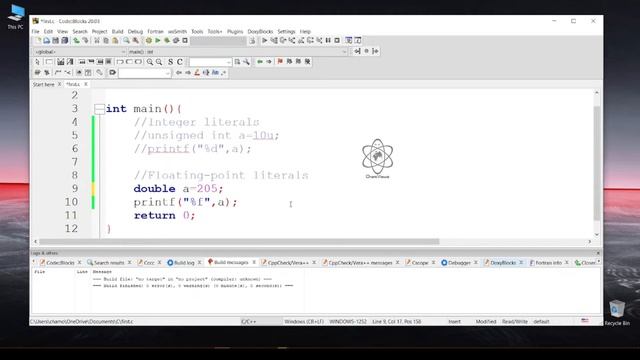The image size is (640, 360).
Task: Click the Replace toolbar icon
Action: click(x=136, y=40)
